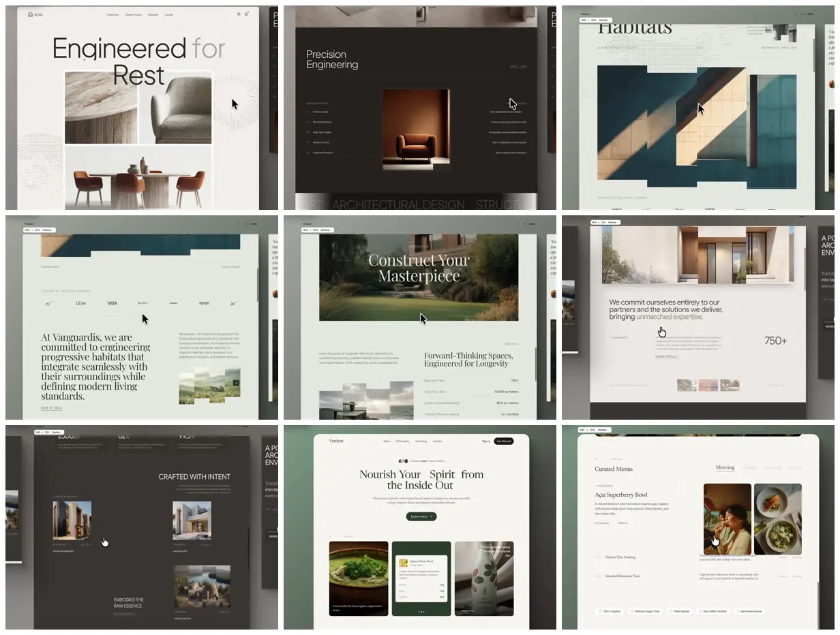This screenshot has height=635, width=840.
Task: Click the dining table with orange chairs image
Action: click(138, 178)
